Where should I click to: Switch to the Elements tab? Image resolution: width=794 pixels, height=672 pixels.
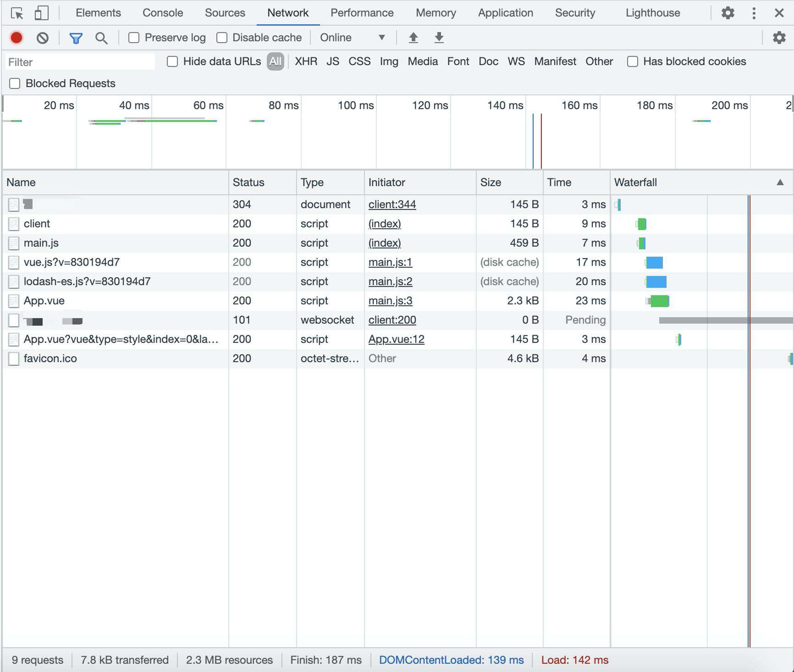coord(98,13)
